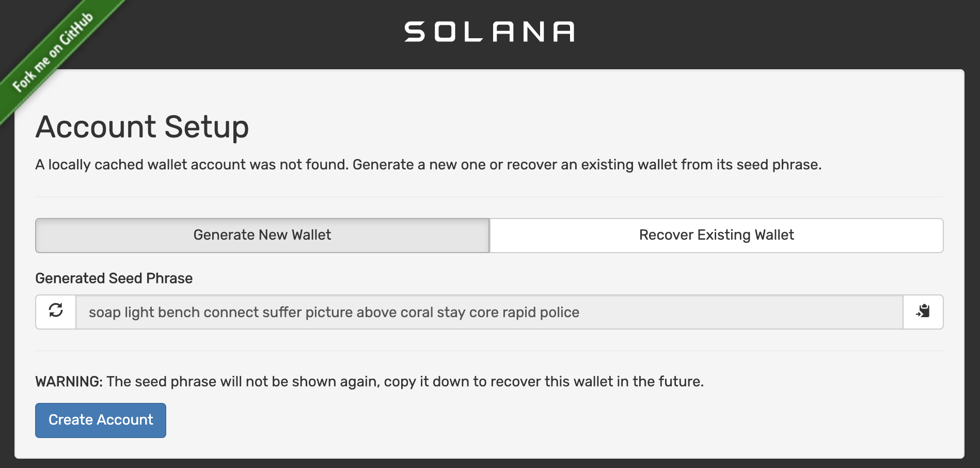Switch to Recover Existing Wallet mode
The image size is (980, 468).
pos(716,235)
